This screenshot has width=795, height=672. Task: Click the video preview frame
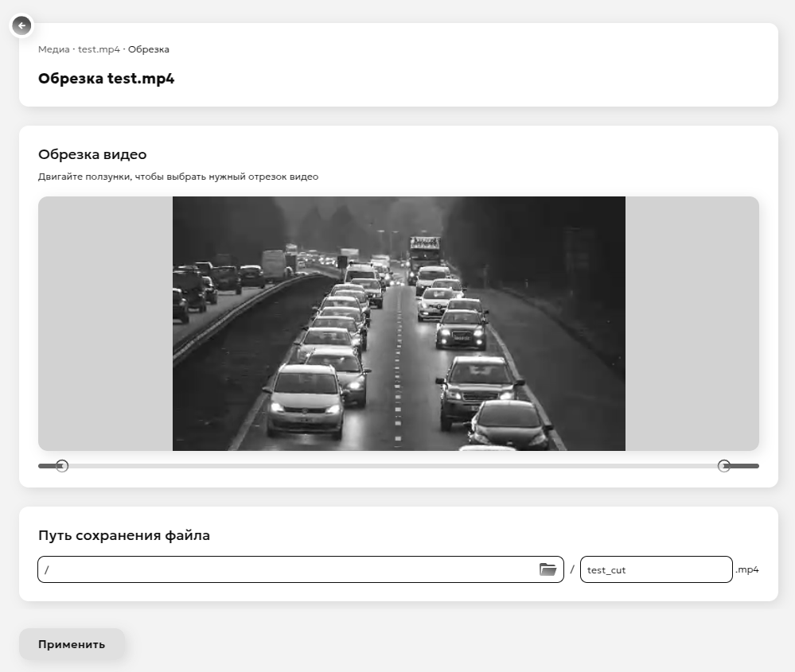tap(398, 323)
